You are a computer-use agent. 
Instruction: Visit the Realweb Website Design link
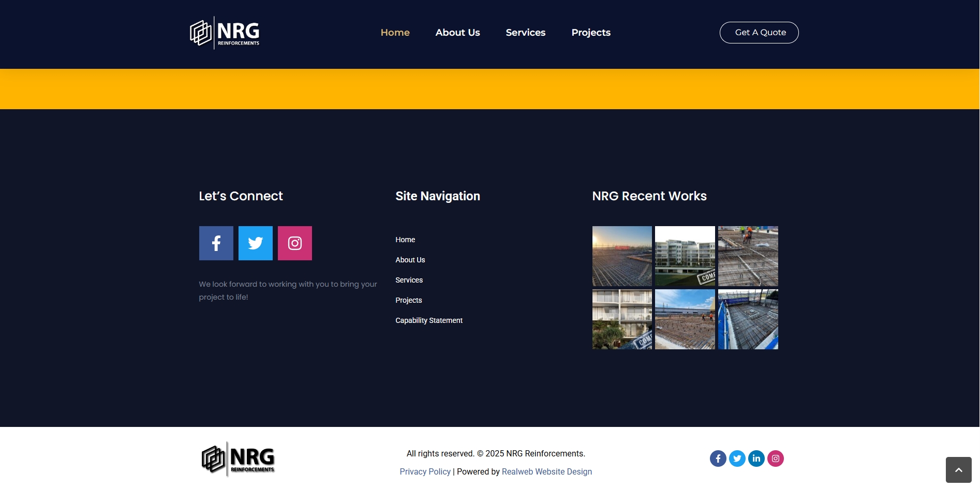tap(546, 471)
